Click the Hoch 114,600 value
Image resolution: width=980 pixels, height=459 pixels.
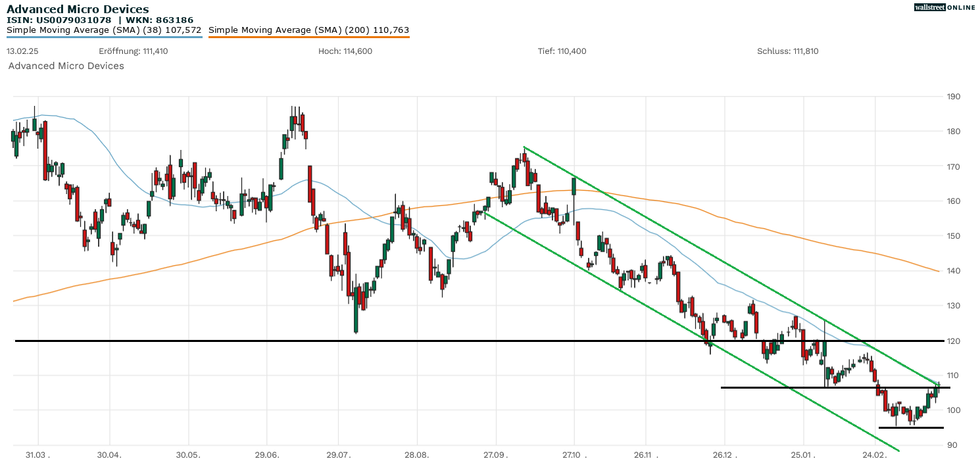[345, 51]
